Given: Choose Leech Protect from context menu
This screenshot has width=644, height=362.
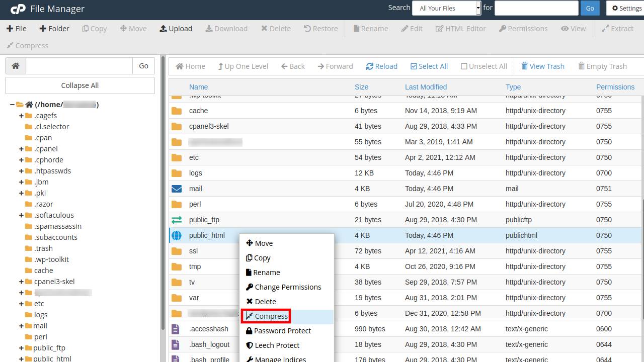Looking at the screenshot, I should coord(286,345).
